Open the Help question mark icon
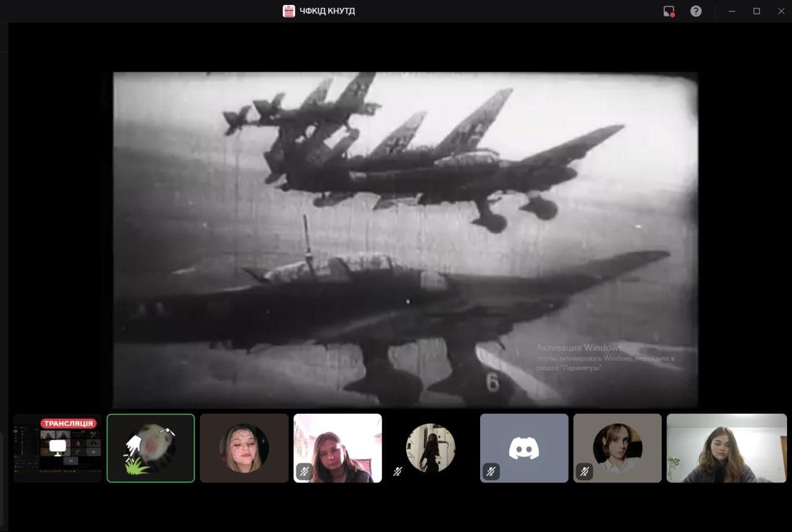 [x=696, y=11]
